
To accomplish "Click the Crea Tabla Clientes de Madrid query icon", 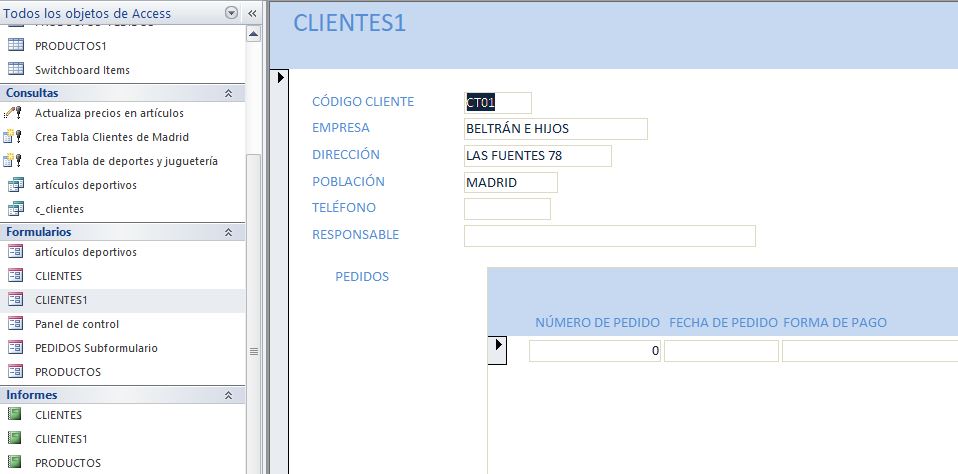I will tap(12, 137).
